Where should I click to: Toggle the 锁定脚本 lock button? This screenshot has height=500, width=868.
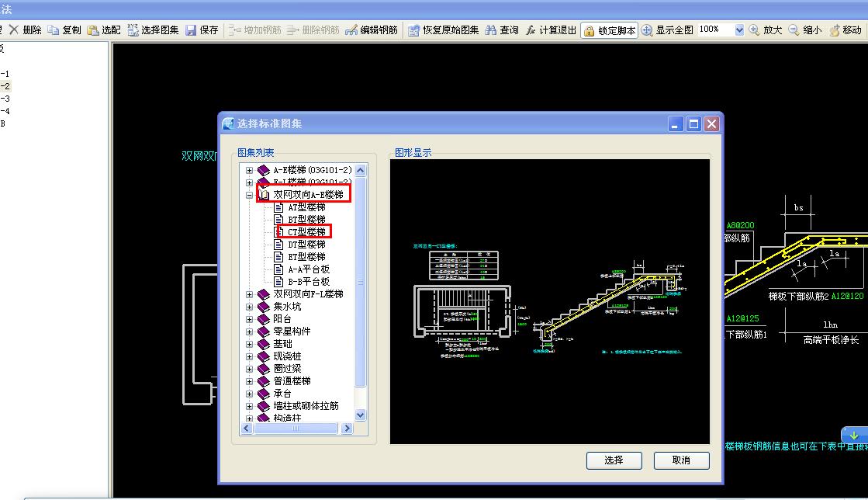pyautogui.click(x=610, y=30)
